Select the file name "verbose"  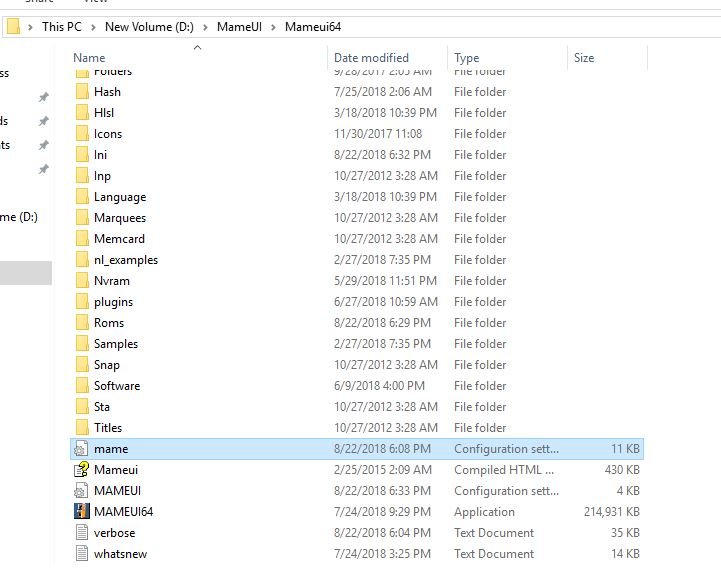[114, 533]
